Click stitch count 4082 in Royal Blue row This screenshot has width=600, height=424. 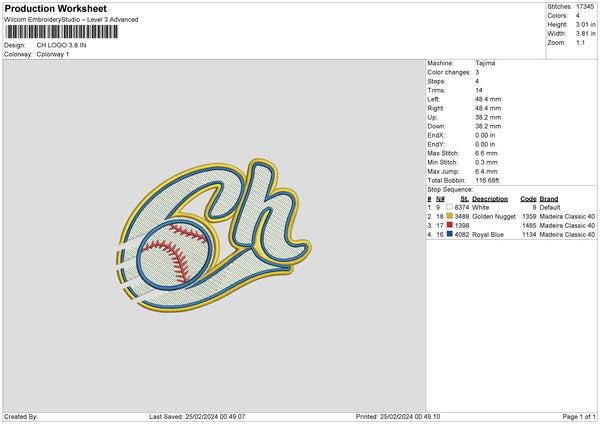click(462, 235)
